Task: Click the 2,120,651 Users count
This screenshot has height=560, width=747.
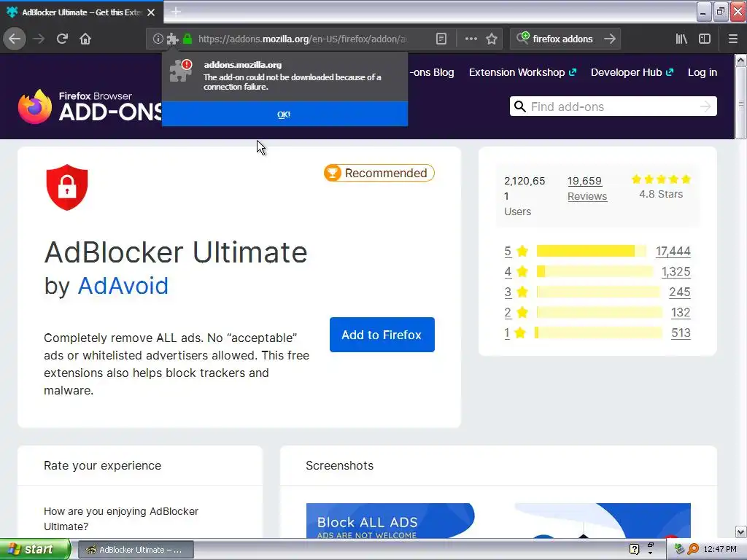Action: point(525,195)
